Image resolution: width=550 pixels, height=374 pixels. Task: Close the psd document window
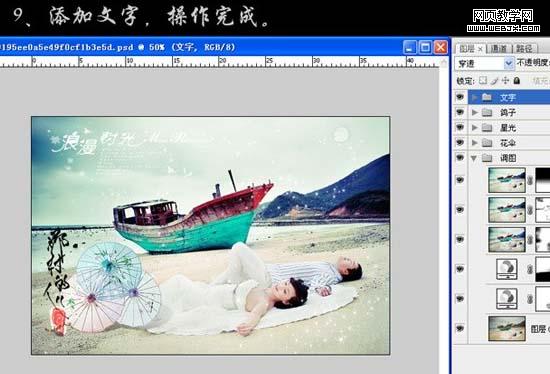[x=441, y=47]
